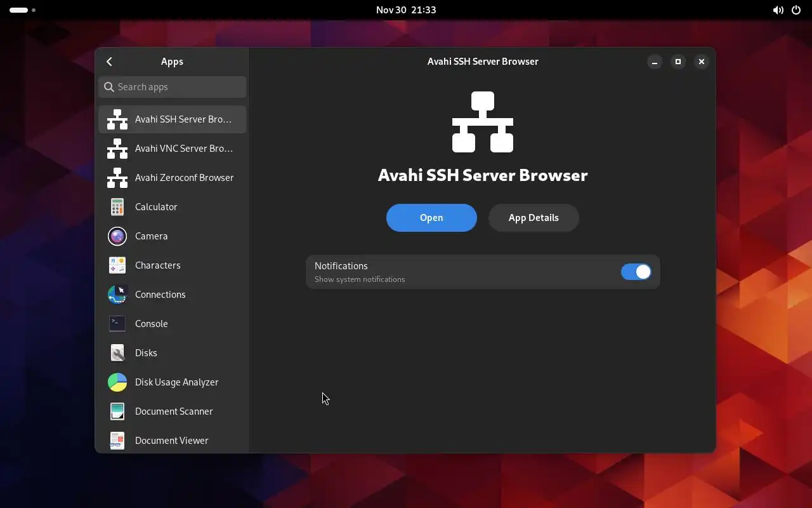
Task: Select the Camera app icon
Action: coord(117,236)
